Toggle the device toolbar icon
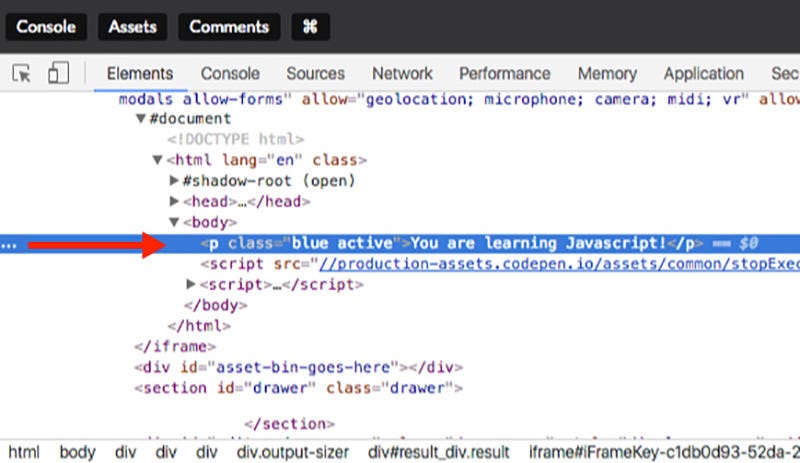Screen dimensions: 800x463 pyautogui.click(x=58, y=73)
